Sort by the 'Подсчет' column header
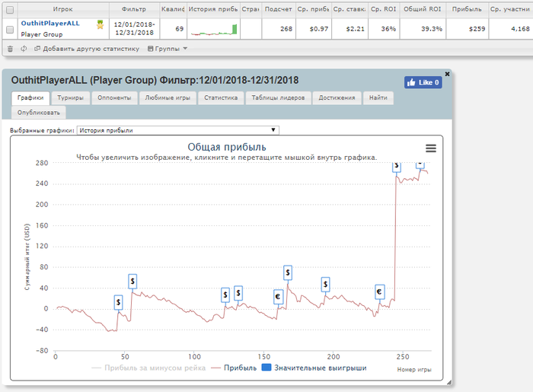 click(x=279, y=9)
